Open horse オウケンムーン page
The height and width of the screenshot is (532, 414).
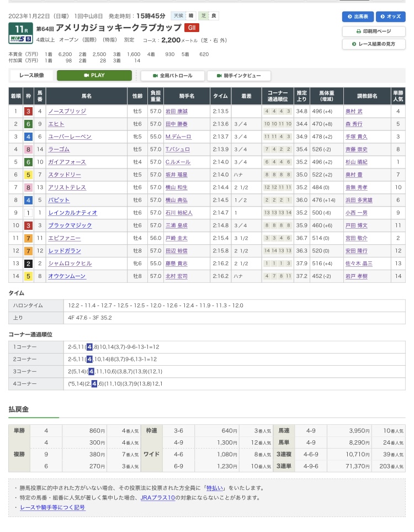pyautogui.click(x=67, y=276)
